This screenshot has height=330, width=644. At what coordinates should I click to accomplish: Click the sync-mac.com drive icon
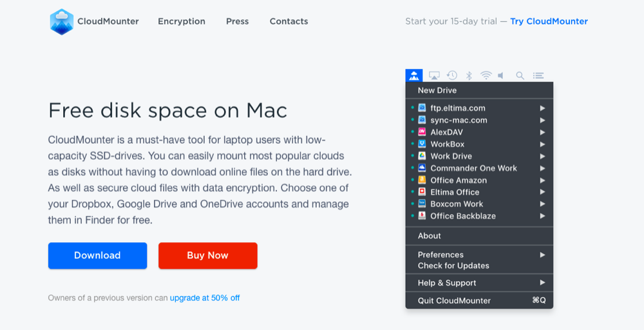click(x=422, y=120)
